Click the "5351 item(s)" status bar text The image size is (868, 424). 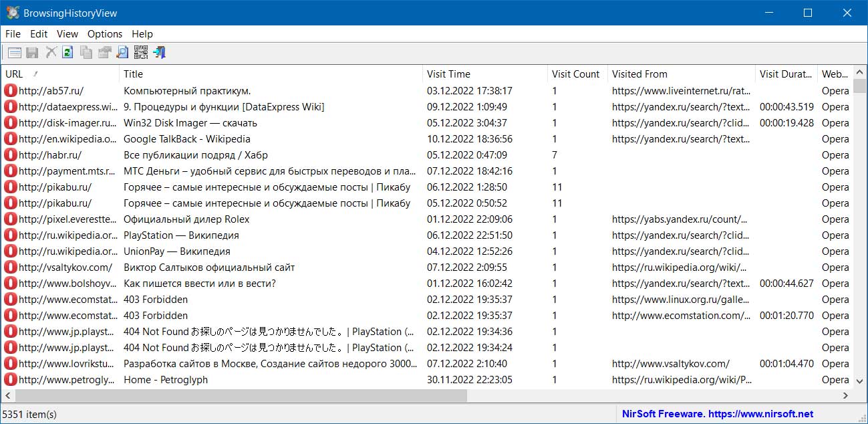(x=30, y=414)
